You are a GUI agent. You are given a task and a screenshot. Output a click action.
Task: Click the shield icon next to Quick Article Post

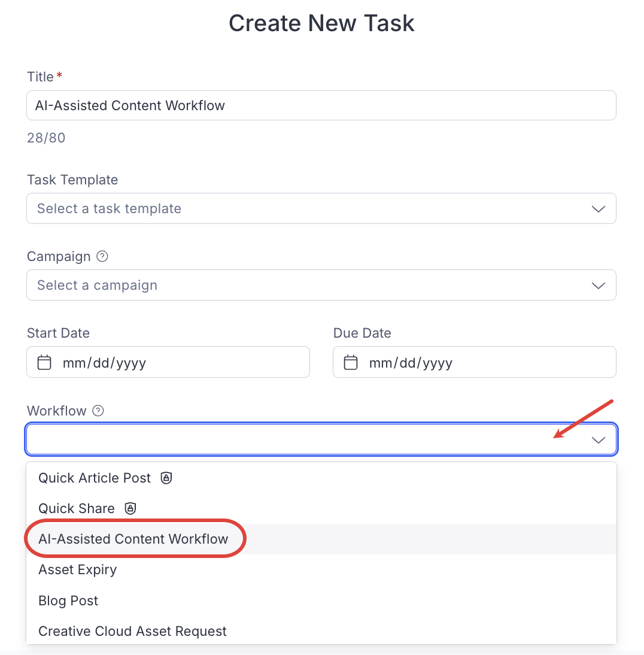(166, 478)
